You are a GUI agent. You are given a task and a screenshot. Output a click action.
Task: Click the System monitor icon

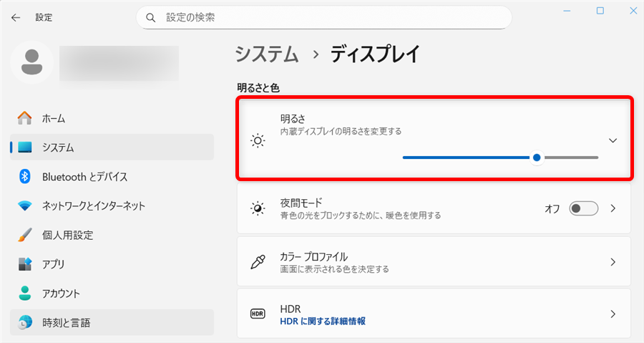(x=24, y=147)
